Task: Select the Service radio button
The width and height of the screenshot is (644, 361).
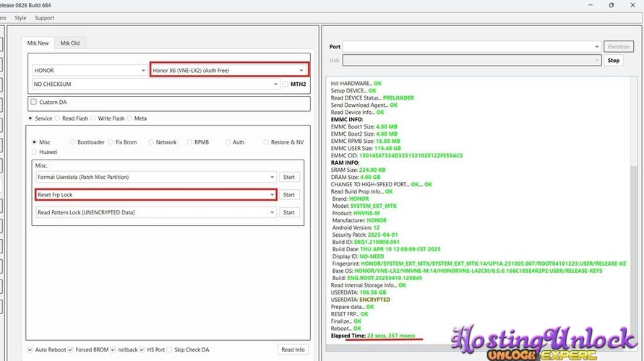Action: coord(30,118)
